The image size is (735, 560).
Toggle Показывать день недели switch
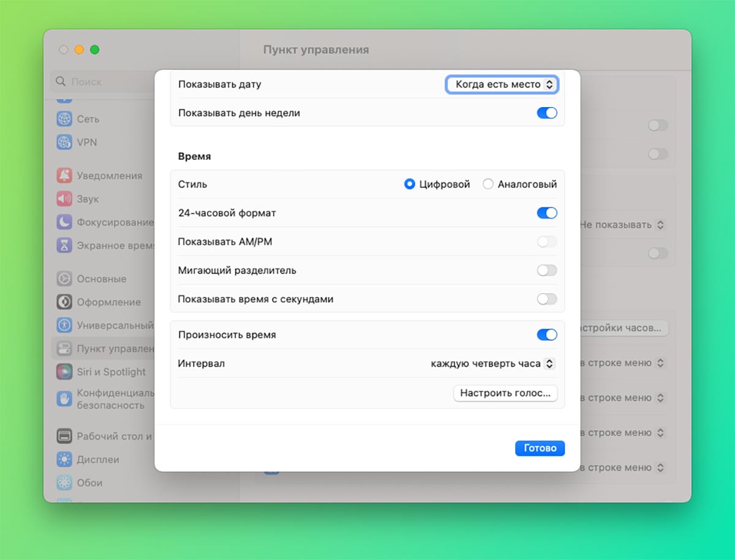[x=547, y=113]
